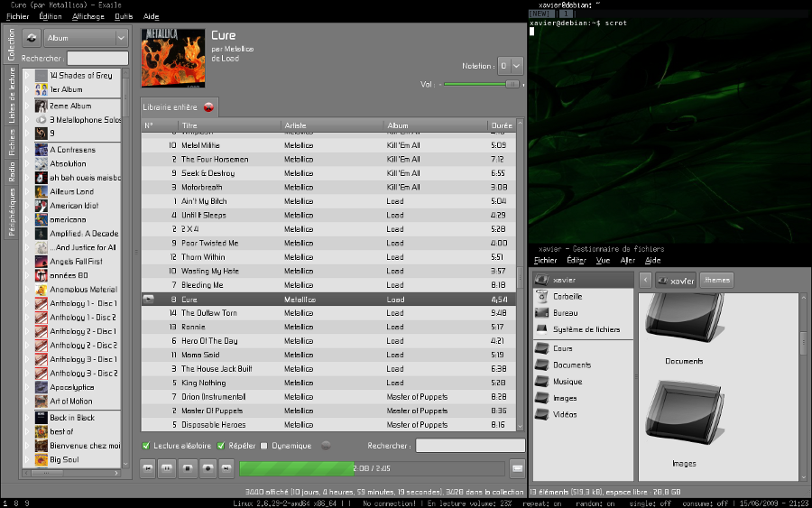
Task: Open Corbeille trash icon in file manager
Action: click(541, 296)
